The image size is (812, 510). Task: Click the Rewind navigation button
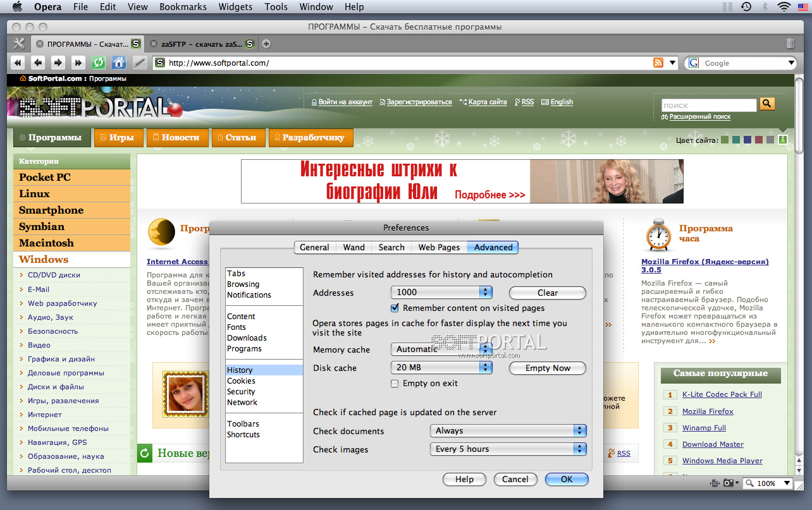click(18, 63)
